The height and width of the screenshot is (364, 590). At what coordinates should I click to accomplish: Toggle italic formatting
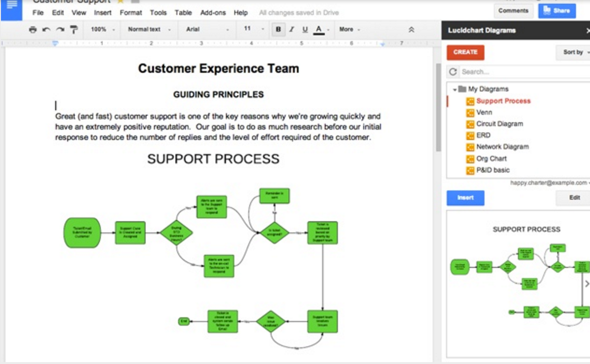tap(291, 29)
